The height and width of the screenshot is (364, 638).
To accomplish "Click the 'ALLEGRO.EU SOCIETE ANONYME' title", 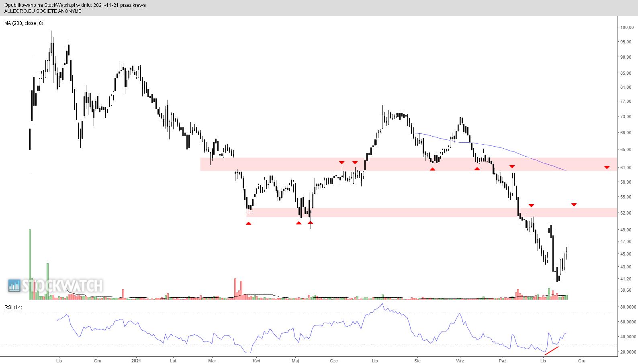I will (43, 11).
